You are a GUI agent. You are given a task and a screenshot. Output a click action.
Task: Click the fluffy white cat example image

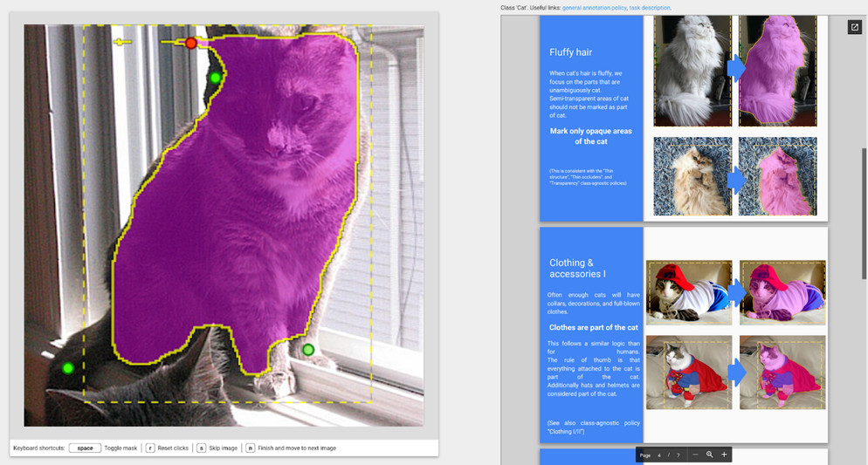click(692, 71)
